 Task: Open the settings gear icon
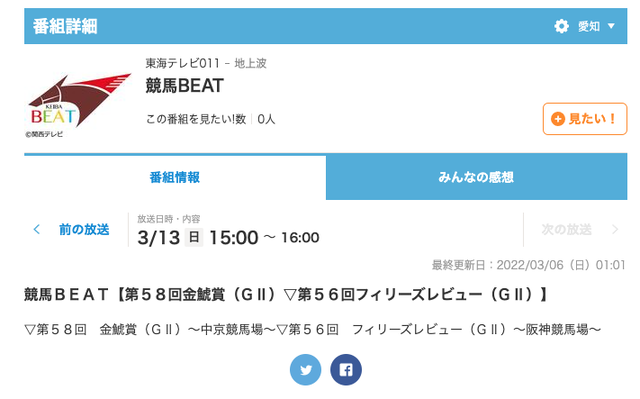pyautogui.click(x=561, y=26)
